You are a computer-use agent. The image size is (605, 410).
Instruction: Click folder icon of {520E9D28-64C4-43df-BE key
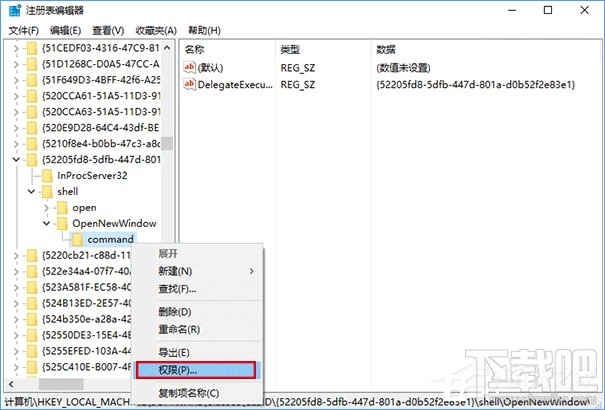pos(32,128)
